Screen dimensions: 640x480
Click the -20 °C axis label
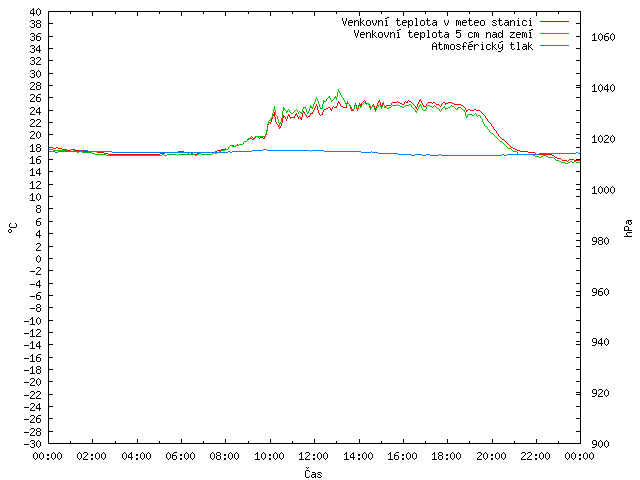coord(33,382)
